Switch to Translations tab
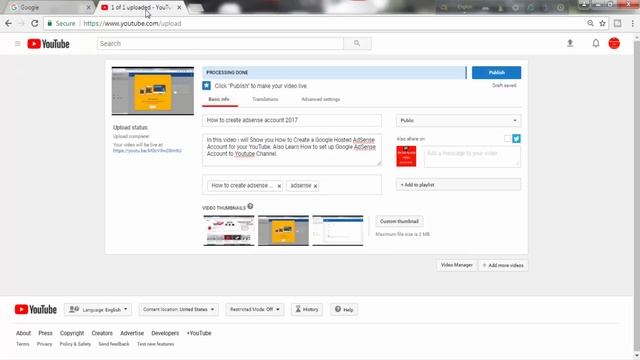The width and height of the screenshot is (640, 360). [265, 99]
